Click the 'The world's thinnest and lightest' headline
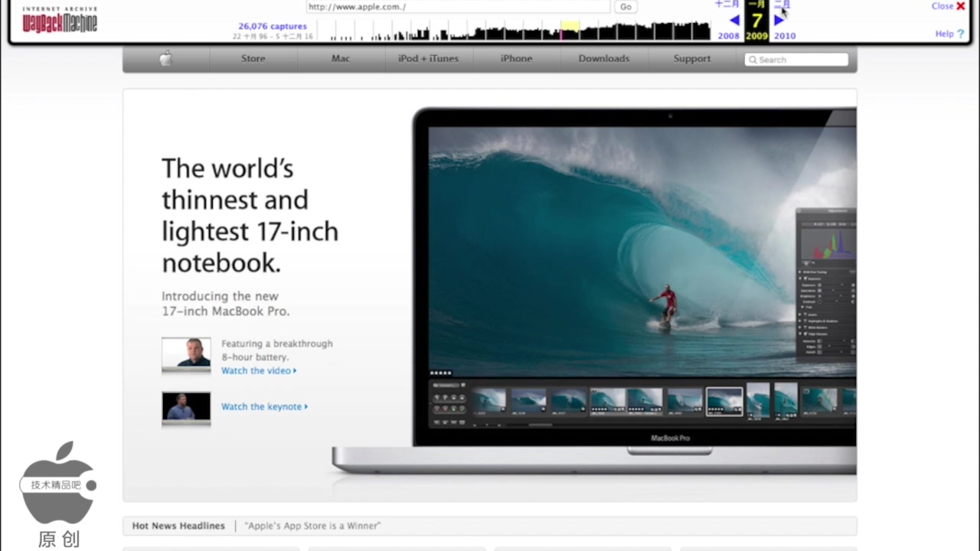The width and height of the screenshot is (980, 551). (x=250, y=215)
